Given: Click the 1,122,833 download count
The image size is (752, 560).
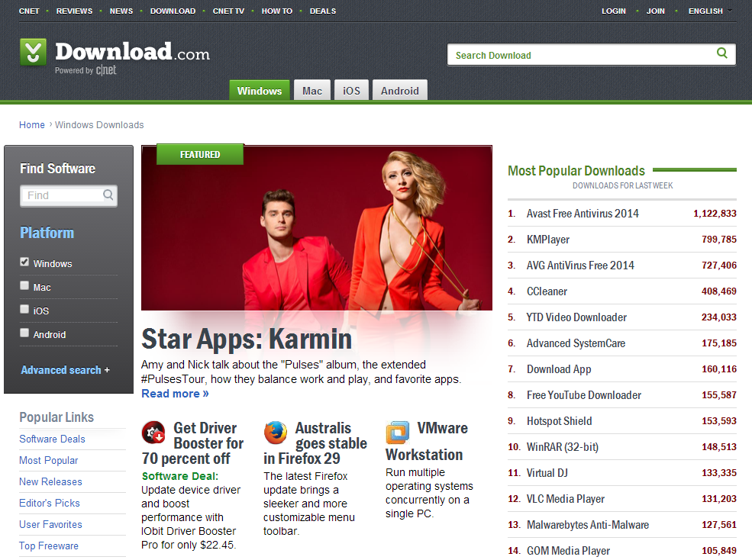Looking at the screenshot, I should [x=715, y=214].
